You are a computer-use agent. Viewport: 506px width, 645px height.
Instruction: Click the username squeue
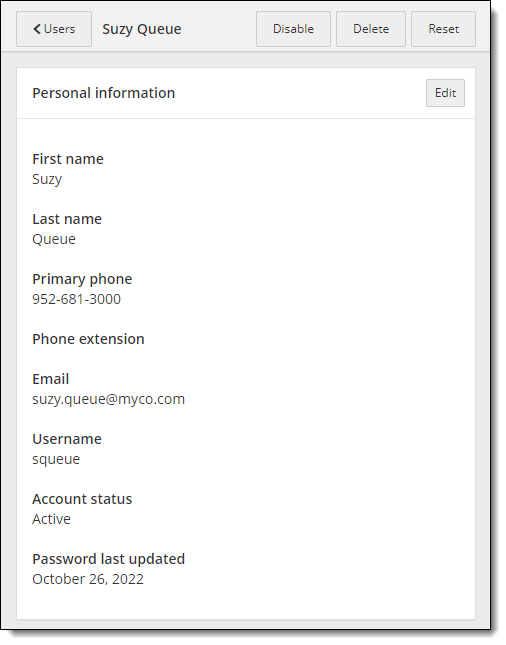(56, 459)
